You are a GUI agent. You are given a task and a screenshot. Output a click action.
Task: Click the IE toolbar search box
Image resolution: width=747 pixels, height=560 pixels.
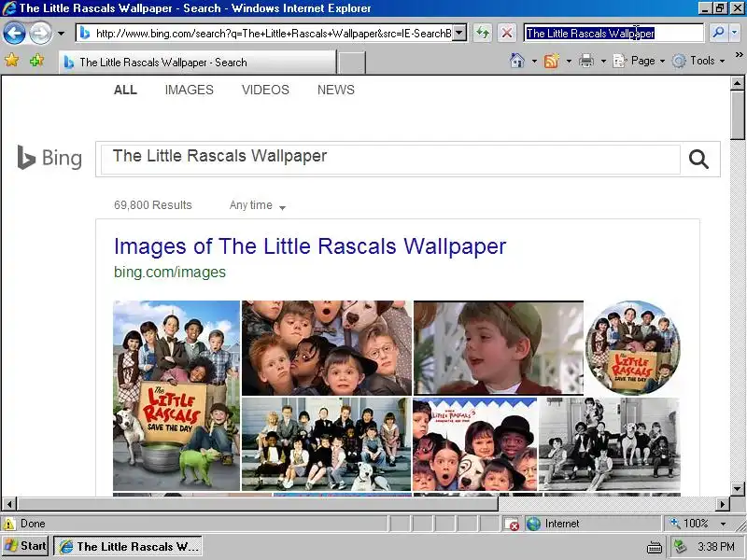click(613, 33)
